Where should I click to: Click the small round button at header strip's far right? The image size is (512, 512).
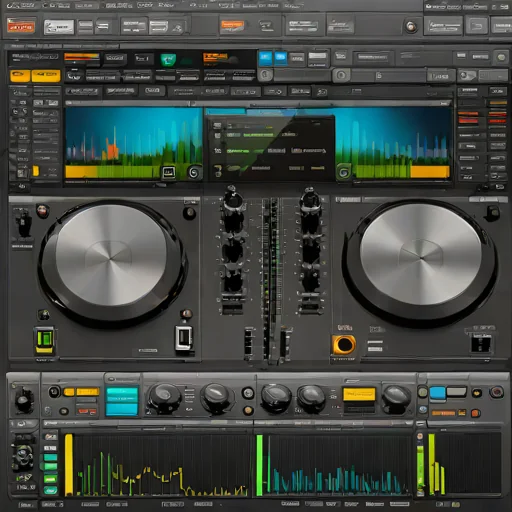tap(501, 57)
